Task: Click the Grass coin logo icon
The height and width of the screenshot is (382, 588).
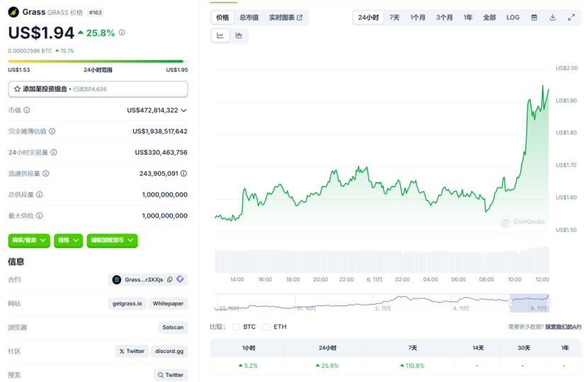Action: pos(13,12)
